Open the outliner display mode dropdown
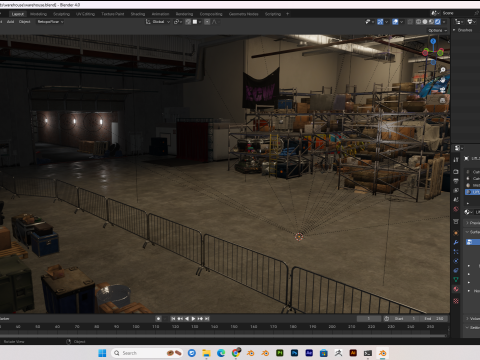The image size is (480, 360). tap(460, 22)
